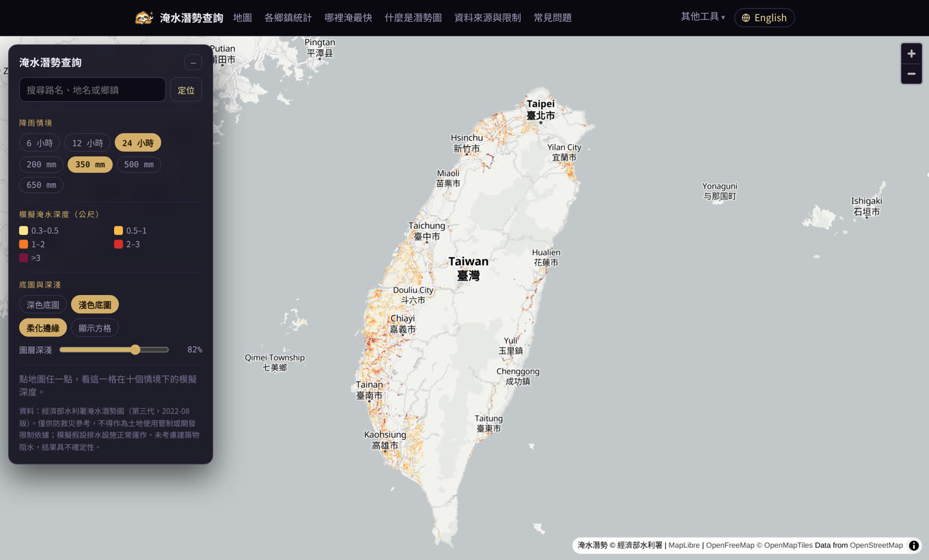This screenshot has height=560, width=929.
Task: Open the 其他工具 dropdown menu
Action: [703, 16]
